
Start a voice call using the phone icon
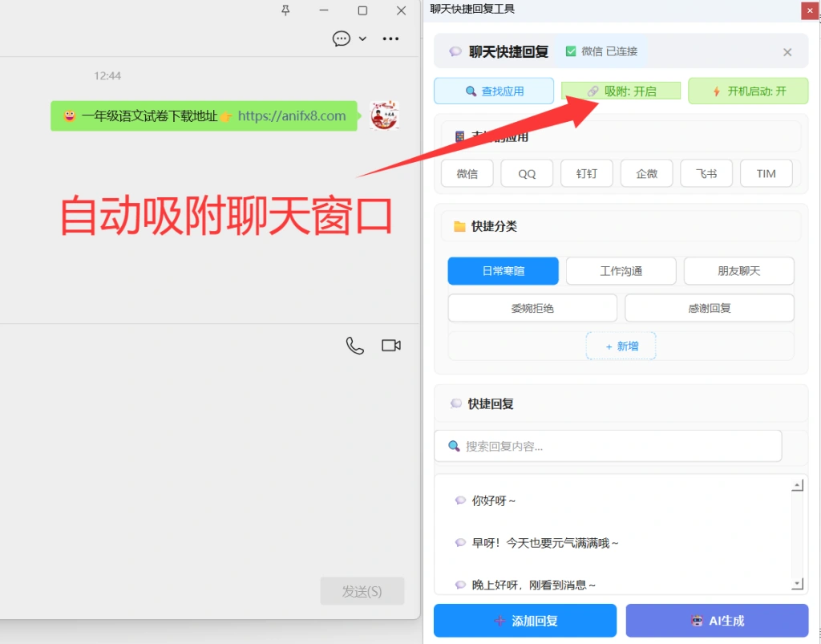[354, 345]
